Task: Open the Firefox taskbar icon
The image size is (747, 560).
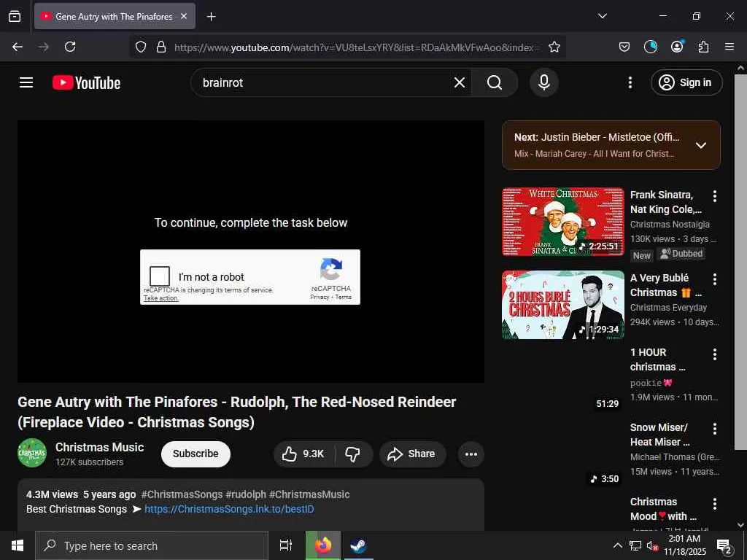Action: (323, 545)
